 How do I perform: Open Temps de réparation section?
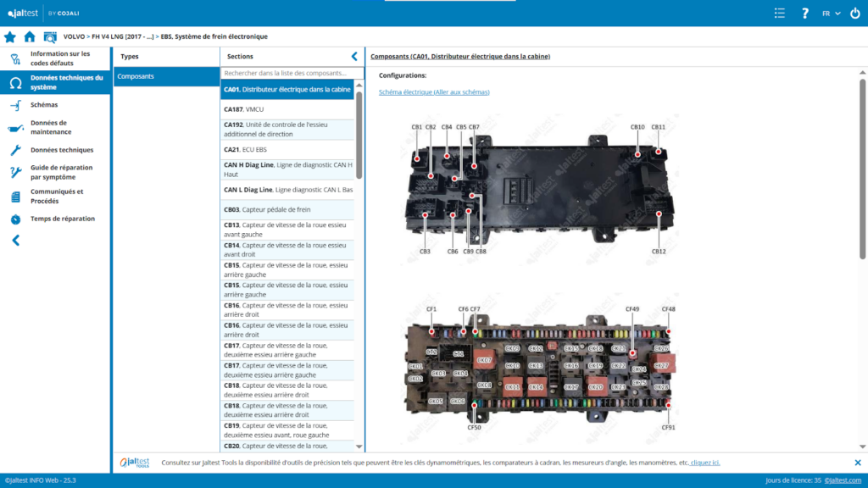coord(62,219)
